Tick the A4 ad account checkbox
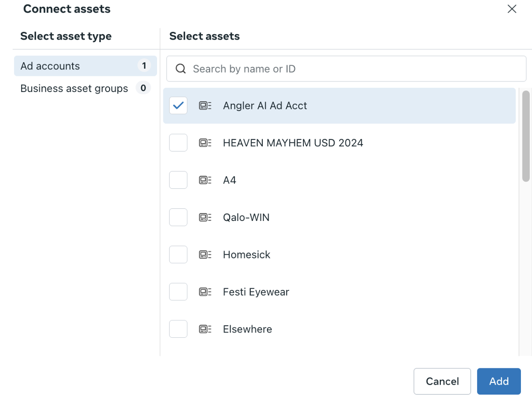Image resolution: width=532 pixels, height=403 pixels. (178, 180)
